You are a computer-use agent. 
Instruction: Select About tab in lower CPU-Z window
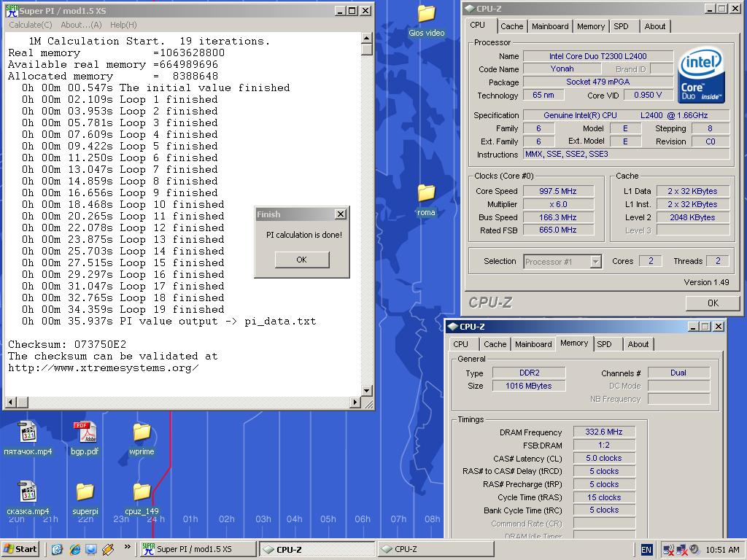click(x=638, y=344)
